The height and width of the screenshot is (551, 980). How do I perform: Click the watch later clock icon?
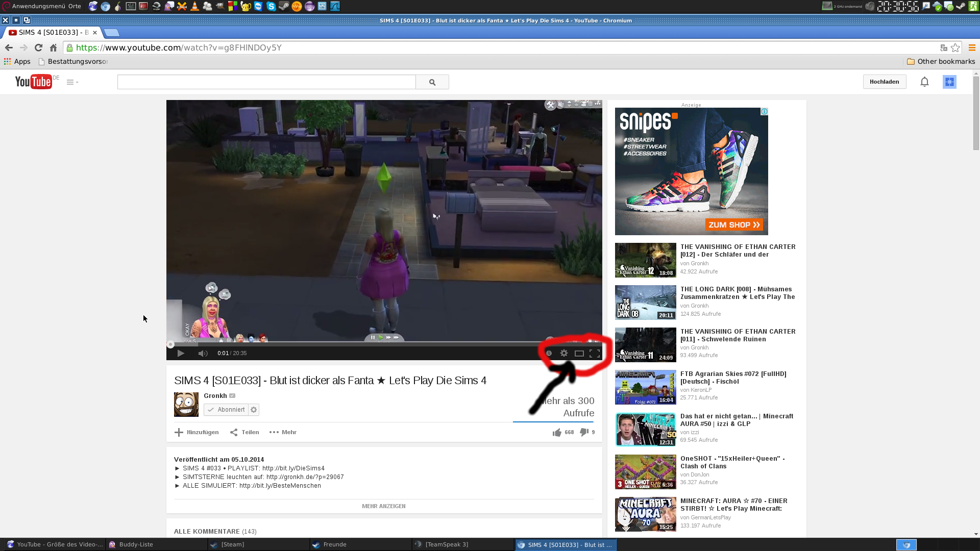click(x=549, y=353)
